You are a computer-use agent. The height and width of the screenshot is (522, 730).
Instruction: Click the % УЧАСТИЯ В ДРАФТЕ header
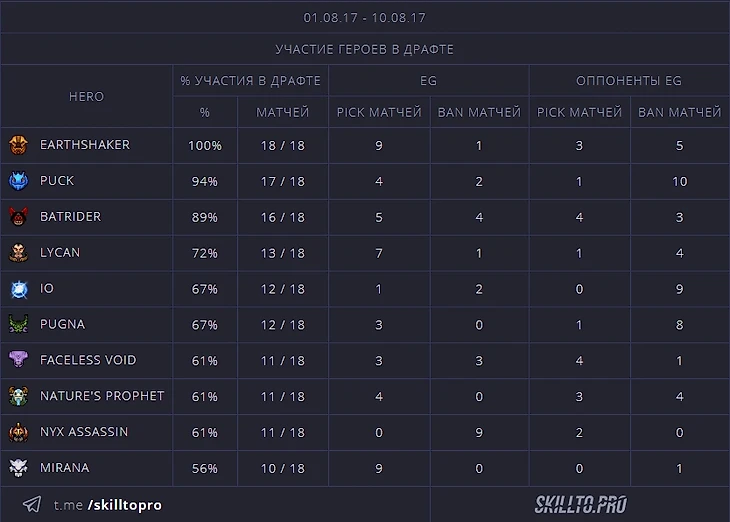tap(250, 80)
